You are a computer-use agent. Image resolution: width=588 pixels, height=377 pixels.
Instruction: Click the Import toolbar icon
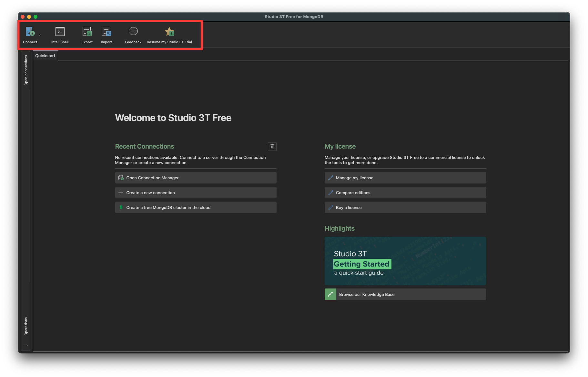coord(106,32)
